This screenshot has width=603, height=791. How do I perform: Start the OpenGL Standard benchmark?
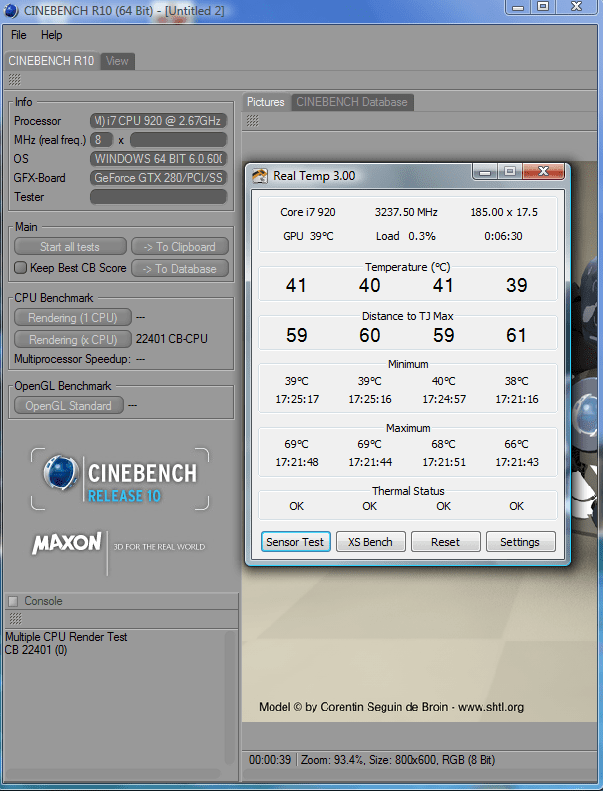pyautogui.click(x=69, y=406)
